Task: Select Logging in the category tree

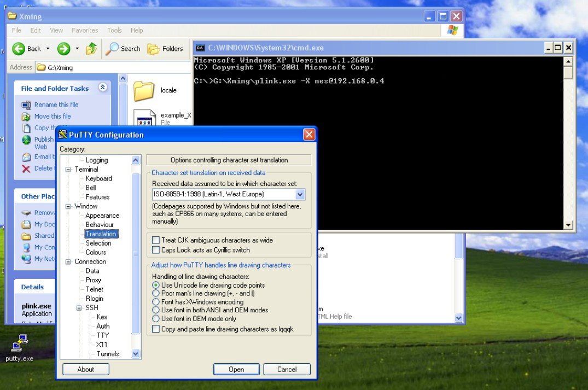Action: pyautogui.click(x=97, y=160)
